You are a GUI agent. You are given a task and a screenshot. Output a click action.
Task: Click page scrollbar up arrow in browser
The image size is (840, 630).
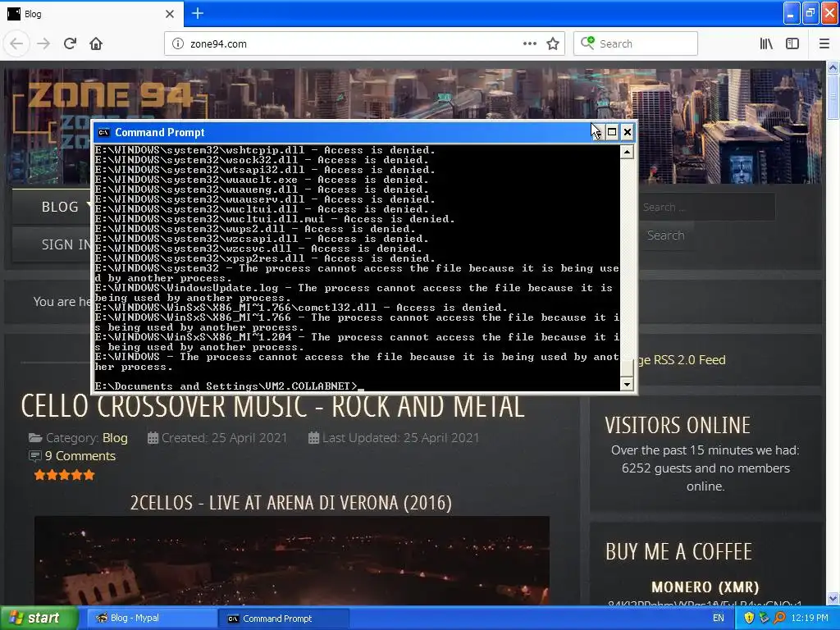coord(833,67)
